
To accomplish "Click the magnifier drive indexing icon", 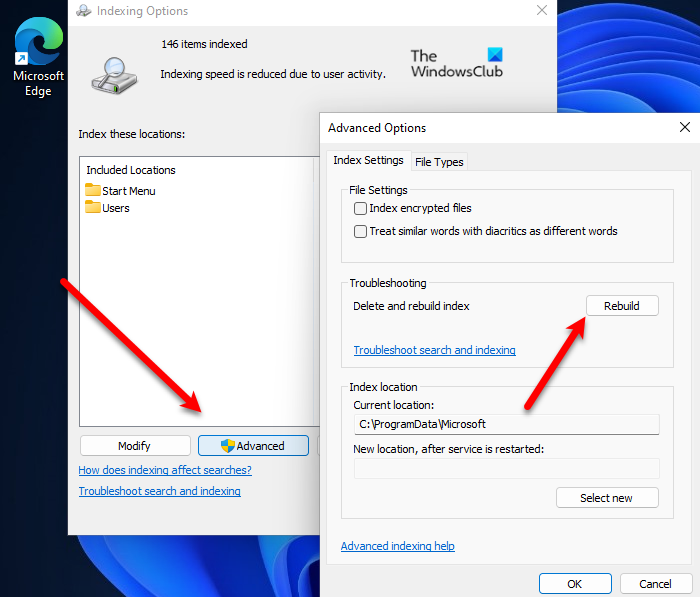I will (x=114, y=75).
